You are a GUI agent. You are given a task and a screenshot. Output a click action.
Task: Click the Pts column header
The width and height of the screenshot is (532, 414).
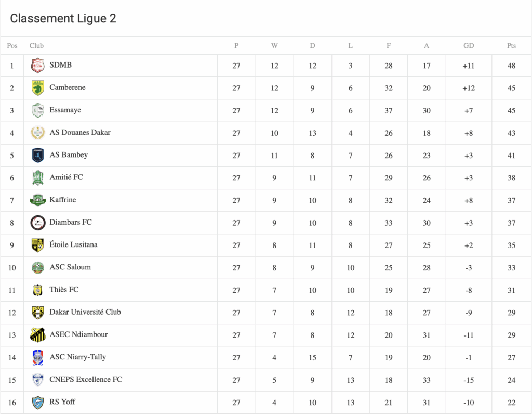coord(511,46)
